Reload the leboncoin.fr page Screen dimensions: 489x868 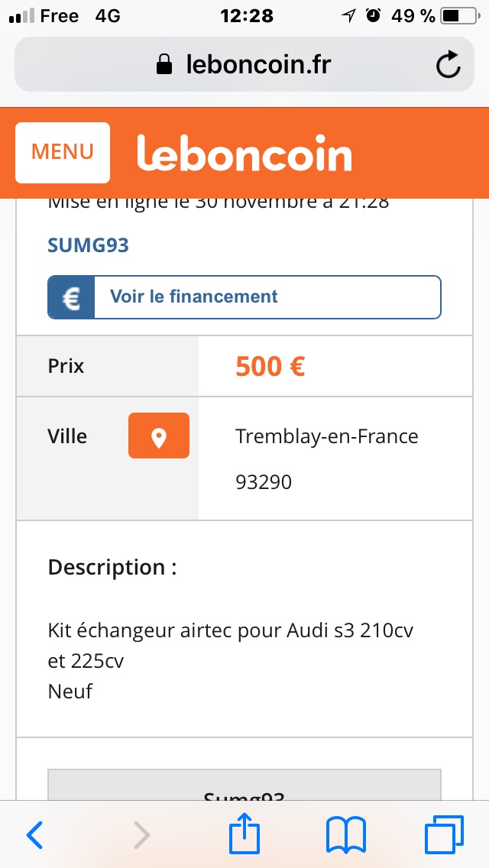coord(449,65)
